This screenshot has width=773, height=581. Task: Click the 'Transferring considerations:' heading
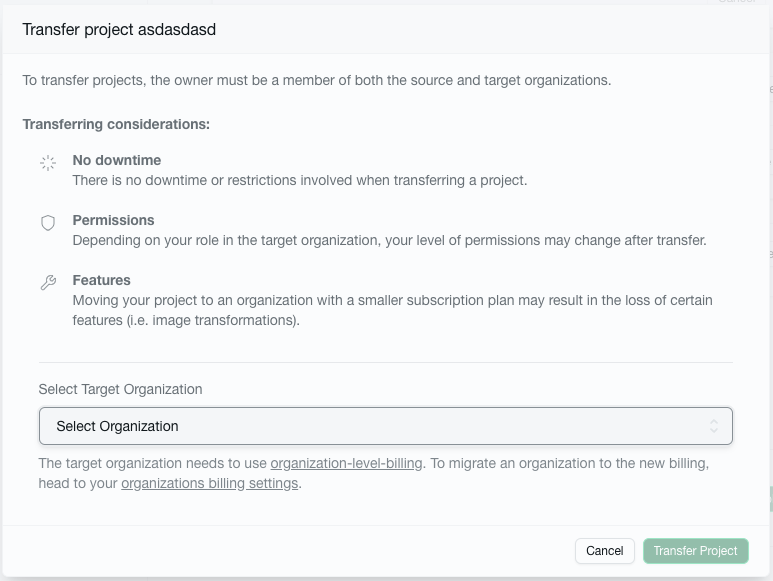(x=116, y=124)
